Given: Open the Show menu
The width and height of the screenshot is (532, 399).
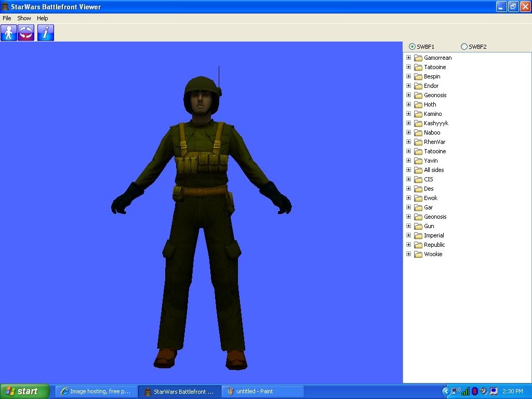Looking at the screenshot, I should [x=24, y=18].
